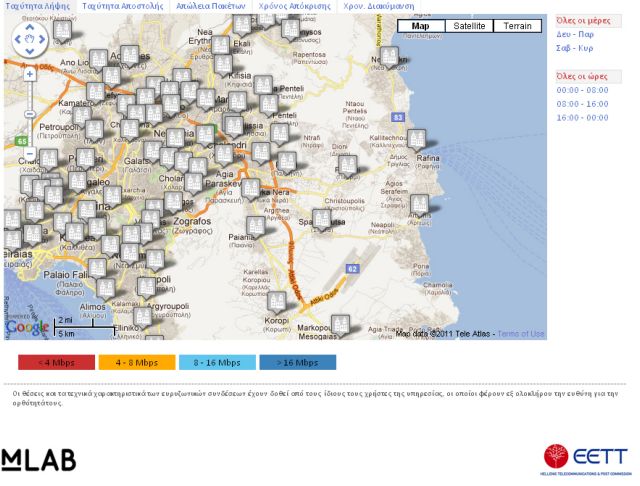This screenshot has width=640, height=486.
Task: Filter by 08:00 - 16:00 hours
Action: pyautogui.click(x=582, y=104)
